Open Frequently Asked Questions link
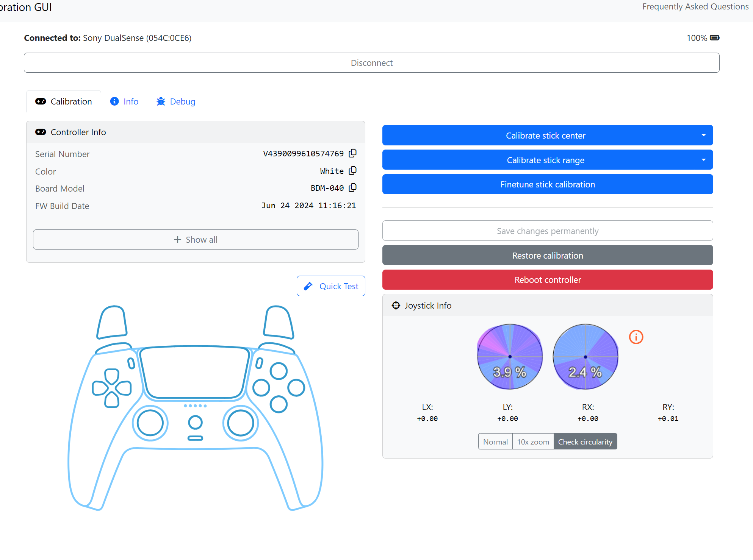Image resolution: width=753 pixels, height=560 pixels. tap(695, 7)
